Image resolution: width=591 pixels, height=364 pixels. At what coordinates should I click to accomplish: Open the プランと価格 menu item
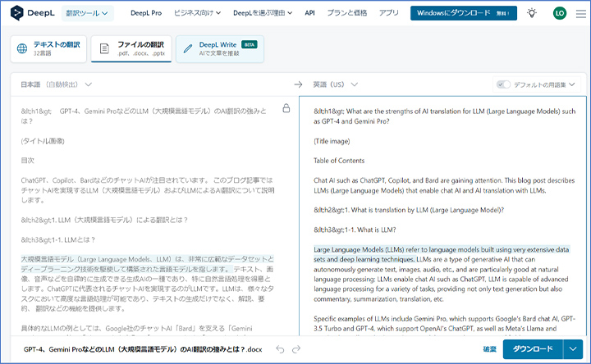346,13
